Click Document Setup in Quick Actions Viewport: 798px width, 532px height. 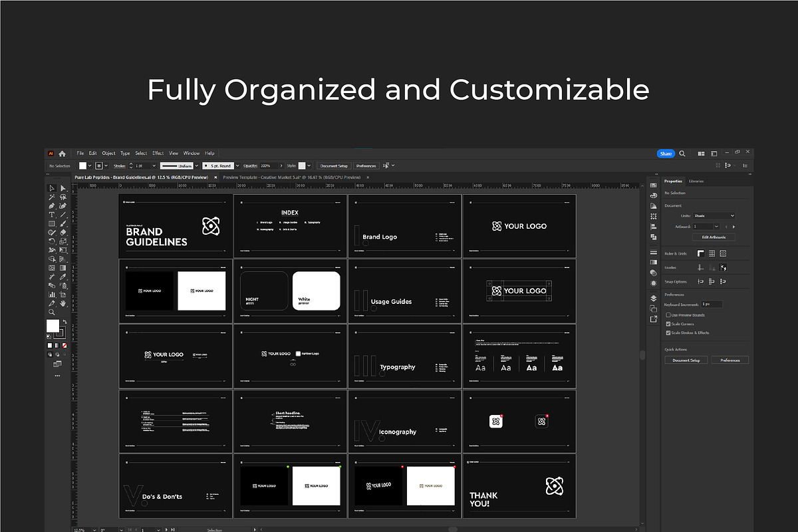pos(686,360)
